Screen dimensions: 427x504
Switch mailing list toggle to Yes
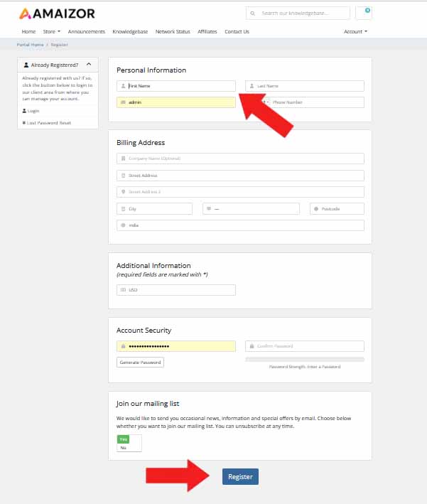point(124,439)
